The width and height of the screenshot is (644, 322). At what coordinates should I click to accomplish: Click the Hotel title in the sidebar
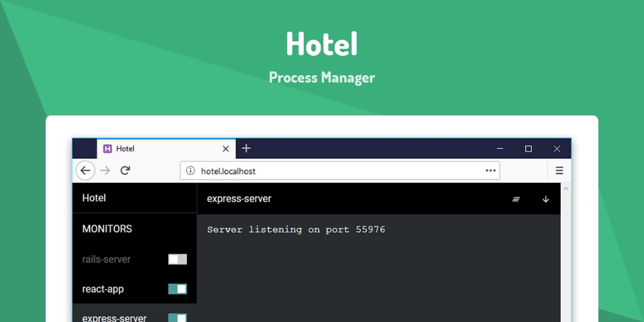tap(94, 198)
